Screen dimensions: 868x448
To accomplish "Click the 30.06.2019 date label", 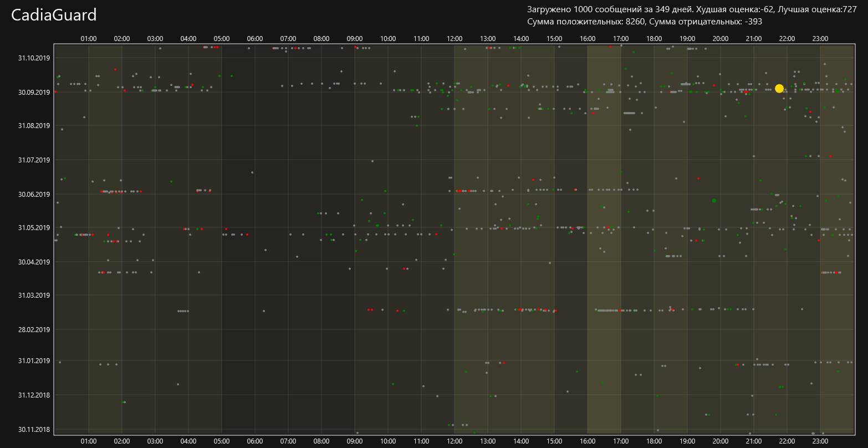I will coord(34,194).
